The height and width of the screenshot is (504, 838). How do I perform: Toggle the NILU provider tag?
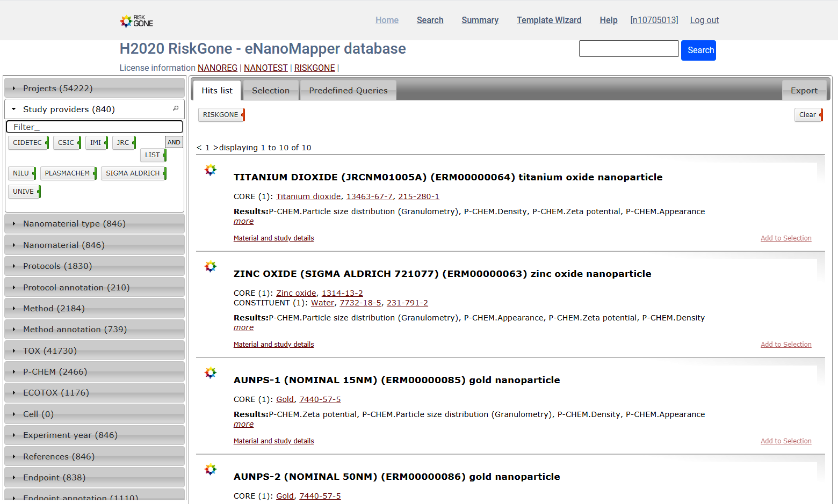[22, 173]
